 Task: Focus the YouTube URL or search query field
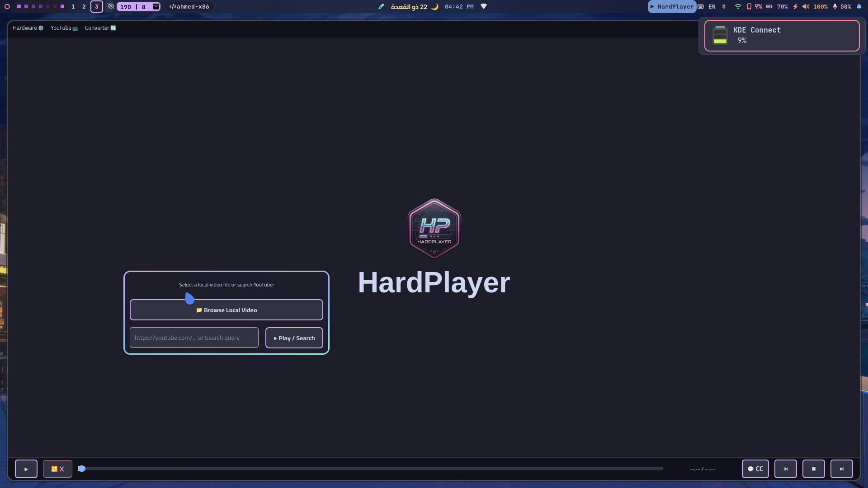click(194, 338)
